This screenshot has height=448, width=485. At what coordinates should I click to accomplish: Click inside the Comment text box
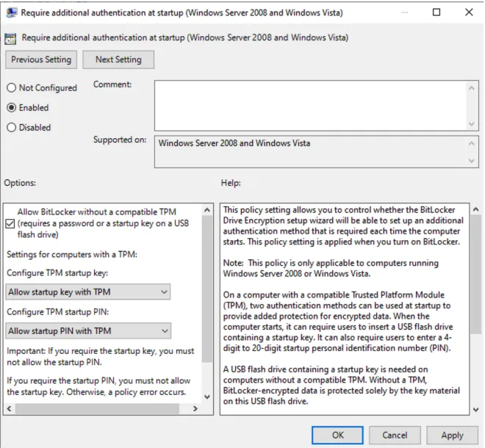point(311,106)
